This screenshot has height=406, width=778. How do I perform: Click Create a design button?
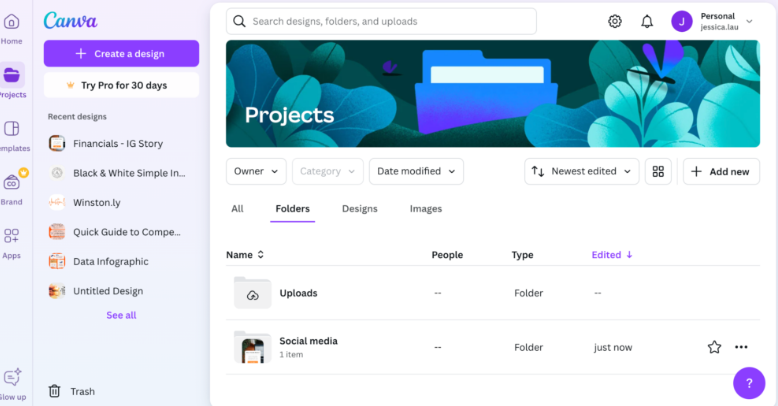tap(122, 54)
